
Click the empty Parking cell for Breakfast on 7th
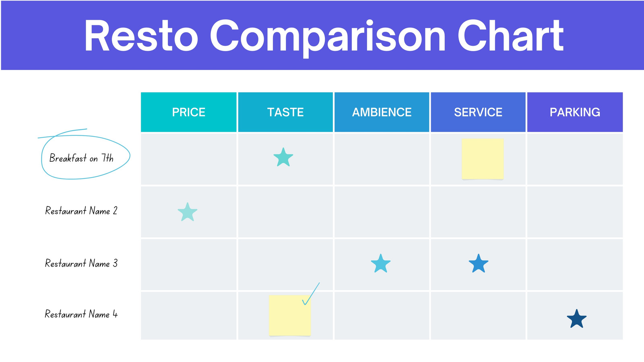575,159
